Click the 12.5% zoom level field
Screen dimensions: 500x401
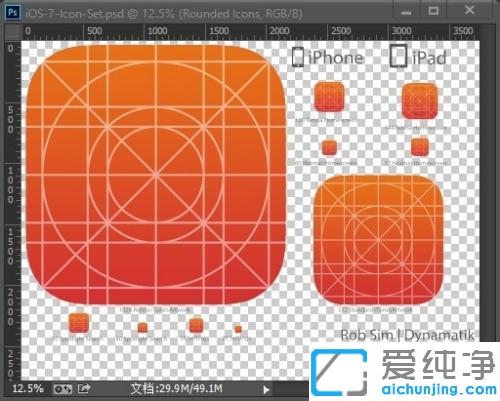[28, 388]
